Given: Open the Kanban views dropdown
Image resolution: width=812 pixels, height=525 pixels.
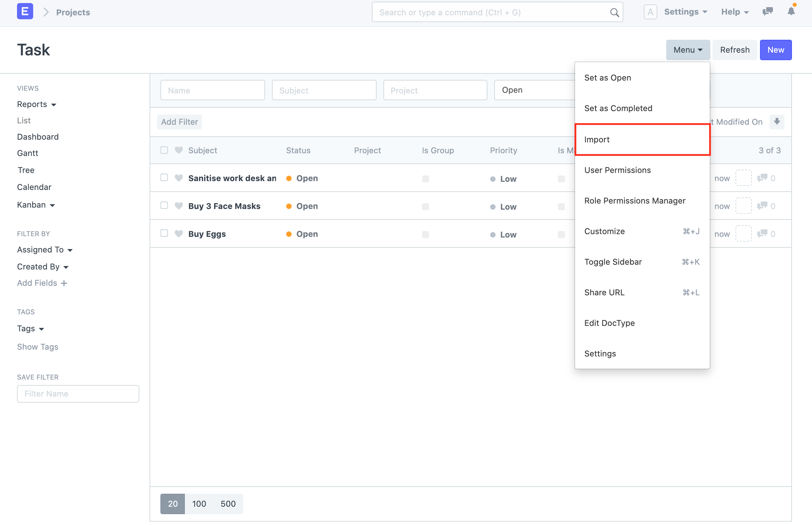Looking at the screenshot, I should pos(36,205).
